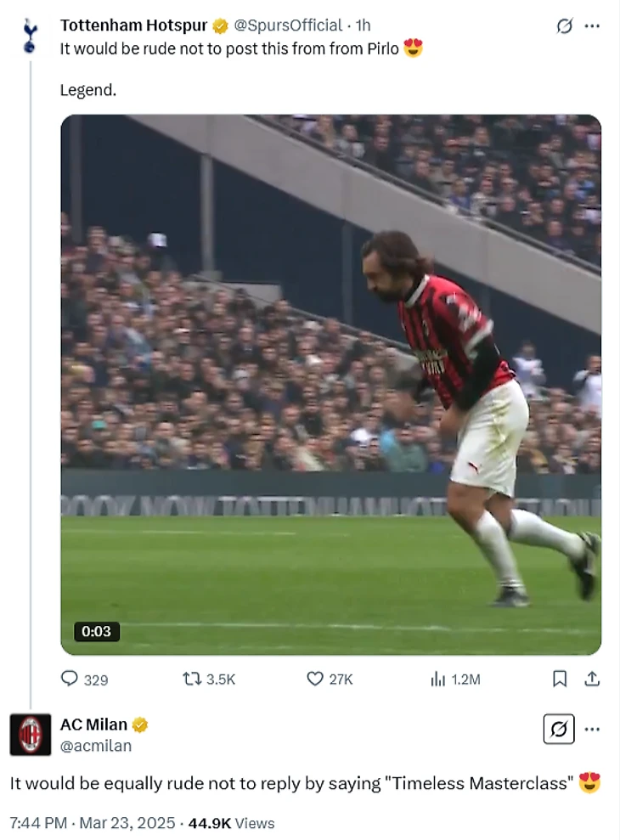This screenshot has width=620, height=840.
Task: Click the @SpursOfficial handle
Action: click(x=288, y=25)
